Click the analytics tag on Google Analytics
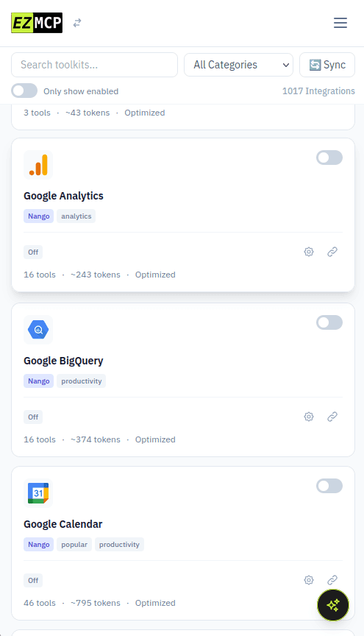 (76, 216)
